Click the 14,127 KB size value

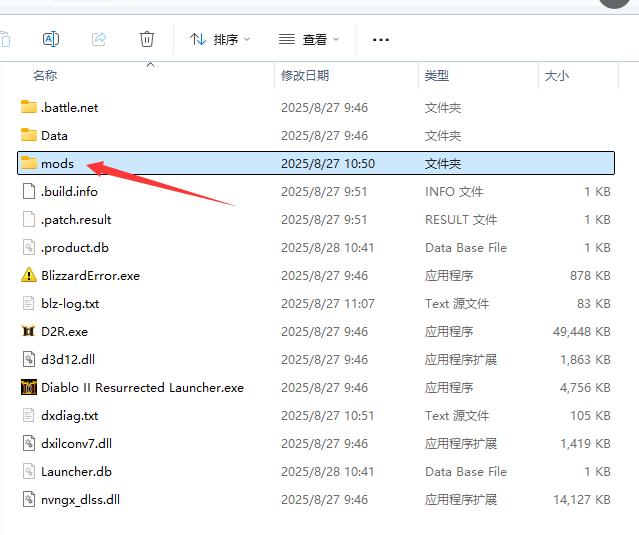click(x=582, y=500)
